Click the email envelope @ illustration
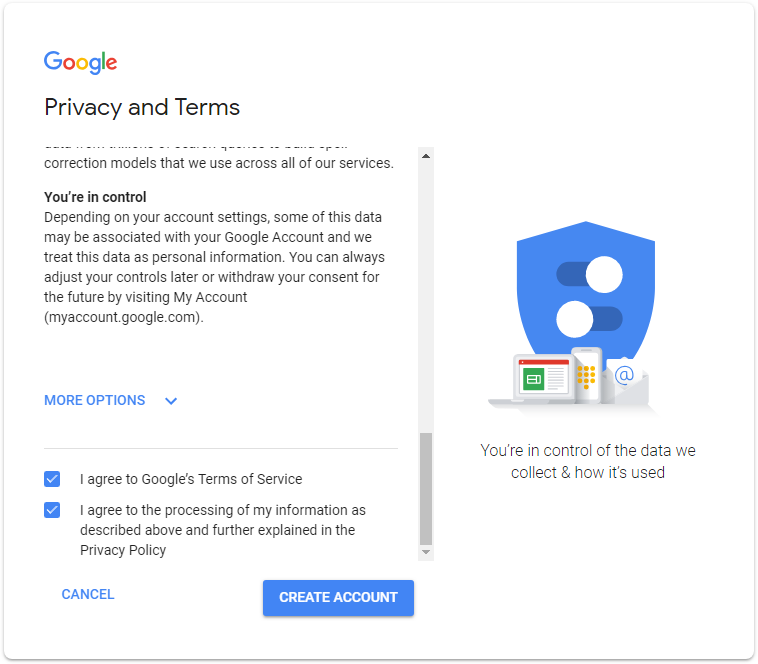Image resolution: width=758 pixels, height=664 pixels. pos(625,382)
